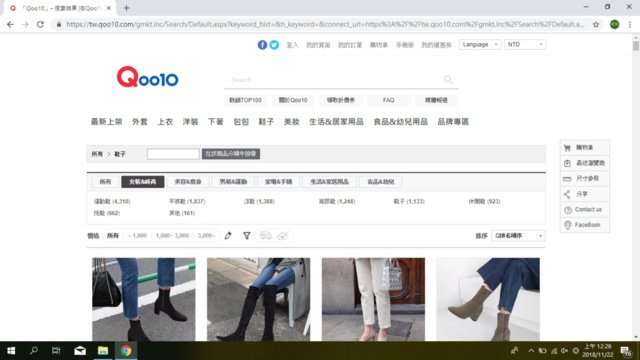The height and width of the screenshot is (360, 640).
Task: Open the size reference ruler in the sidebar
Action: coord(584,179)
